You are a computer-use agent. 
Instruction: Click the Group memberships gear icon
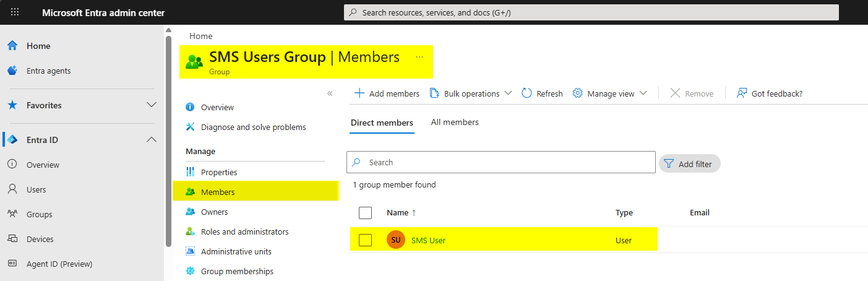(x=191, y=271)
